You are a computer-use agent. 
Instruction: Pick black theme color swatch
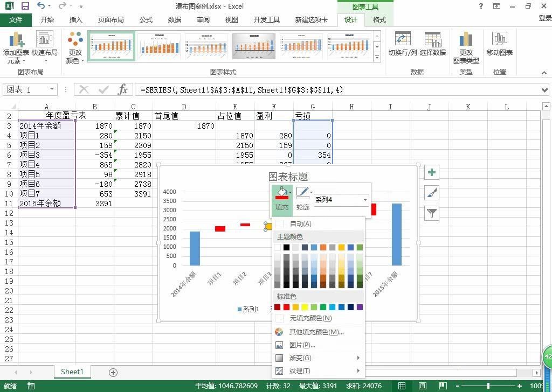pyautogui.click(x=287, y=248)
